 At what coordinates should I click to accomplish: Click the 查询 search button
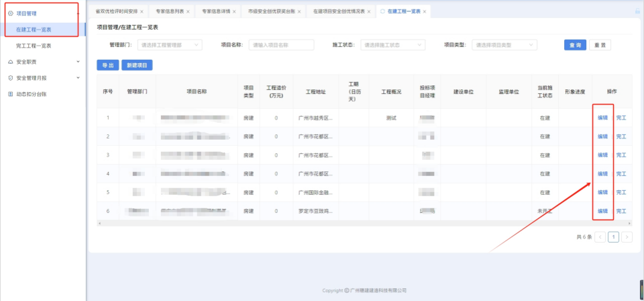tap(574, 45)
